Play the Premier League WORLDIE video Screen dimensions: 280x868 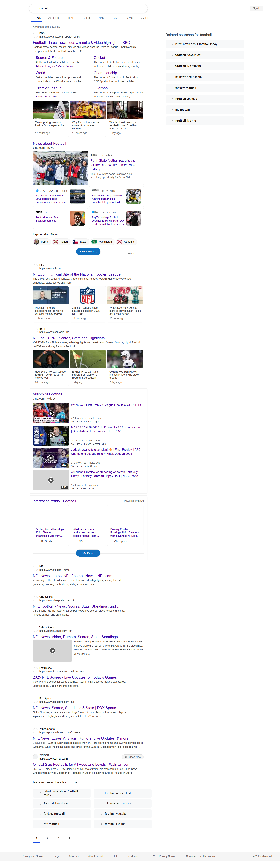51,413
